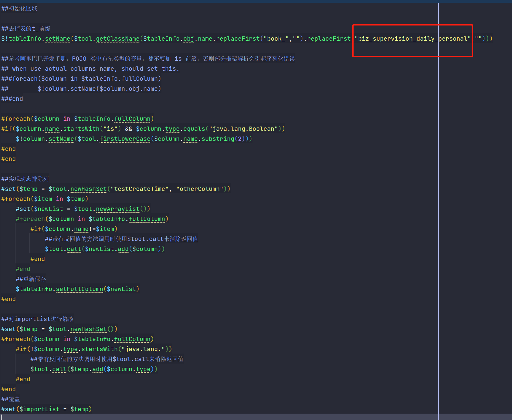The image size is (512, 420).
Task: Click the line '## when use actual columns name'
Action: [90, 69]
